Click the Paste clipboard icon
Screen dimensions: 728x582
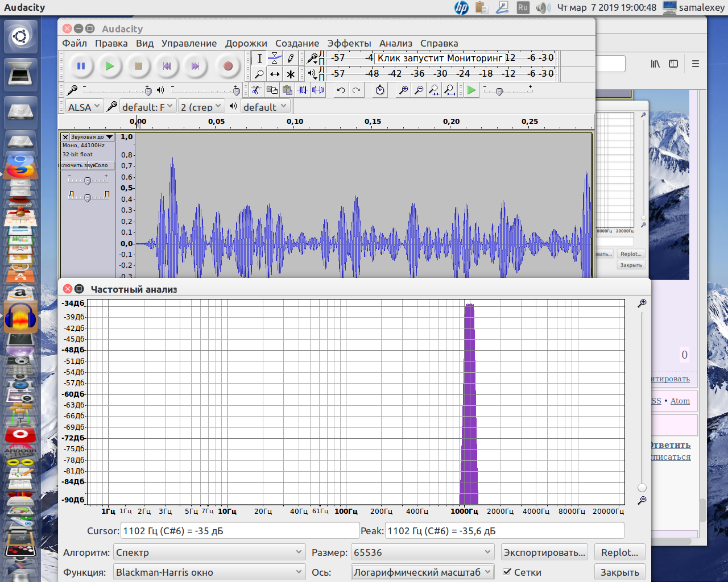coord(287,90)
